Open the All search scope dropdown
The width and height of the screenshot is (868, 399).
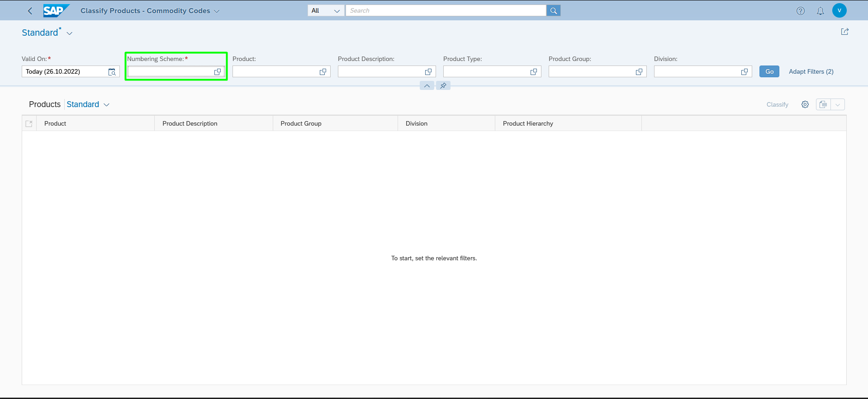[326, 10]
